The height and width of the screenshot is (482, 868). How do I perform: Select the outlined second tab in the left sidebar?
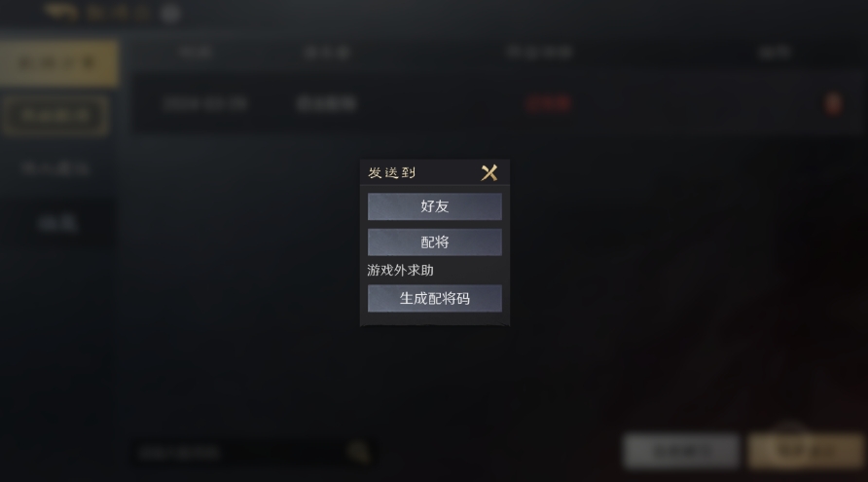(55, 115)
